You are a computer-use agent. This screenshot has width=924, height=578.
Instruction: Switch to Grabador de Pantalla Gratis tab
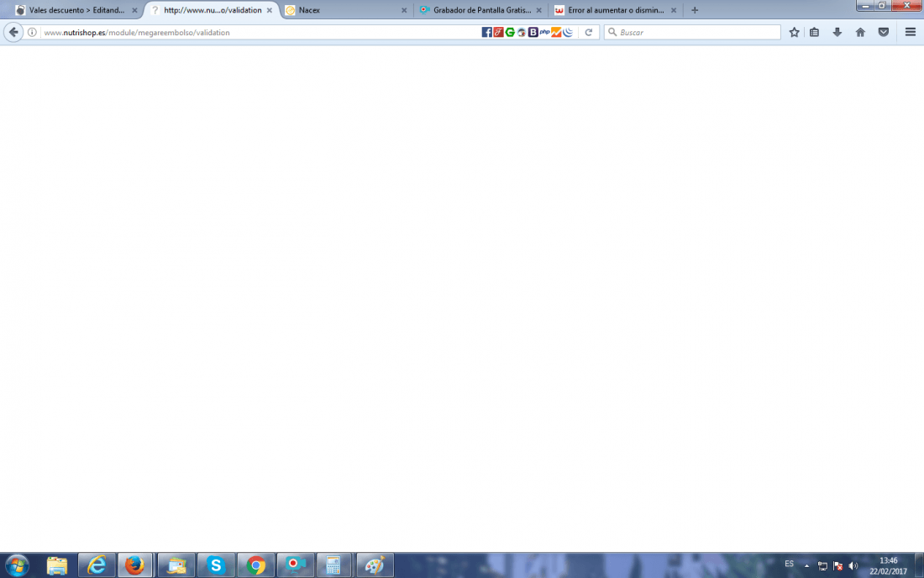481,10
